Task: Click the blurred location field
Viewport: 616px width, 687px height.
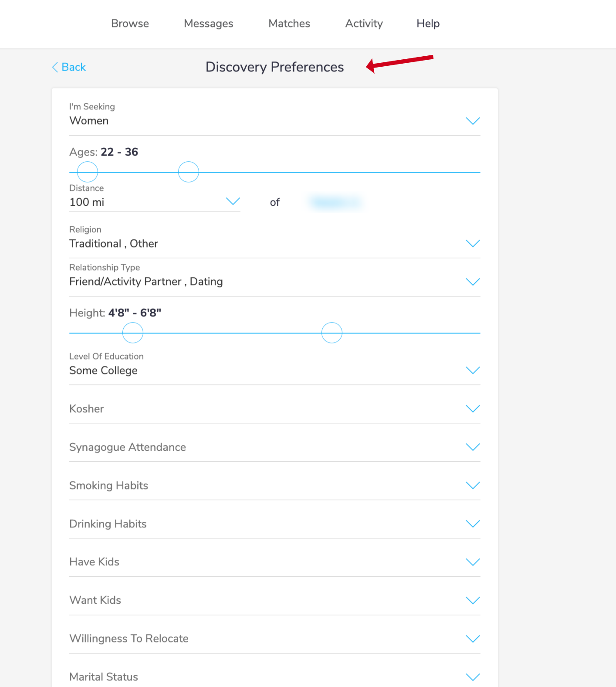Action: [335, 202]
